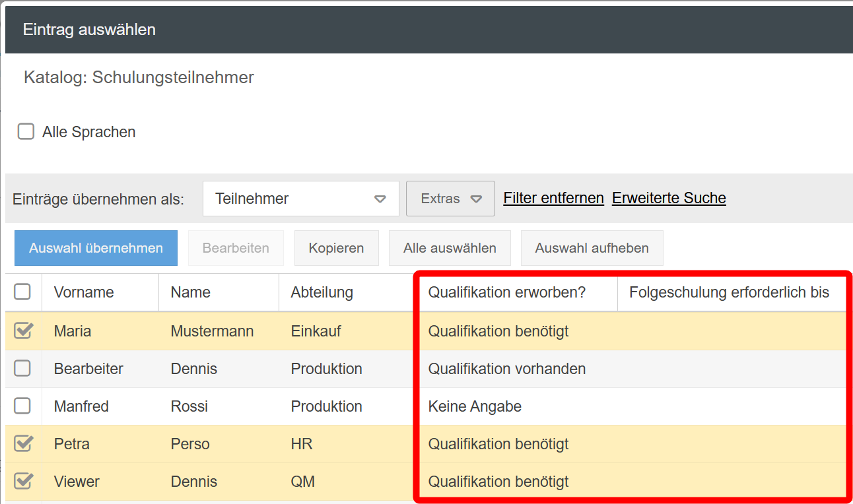This screenshot has height=504, width=853.
Task: Click the Auswahl aufheben button
Action: point(592,248)
